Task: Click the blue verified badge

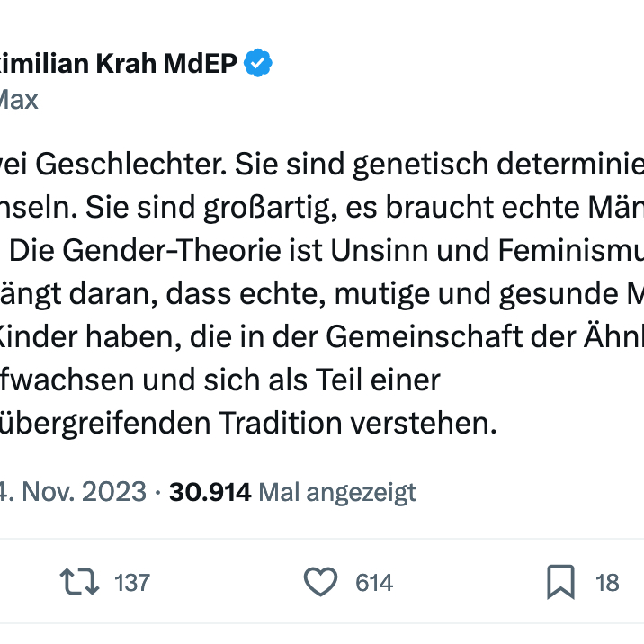Action: pyautogui.click(x=259, y=64)
